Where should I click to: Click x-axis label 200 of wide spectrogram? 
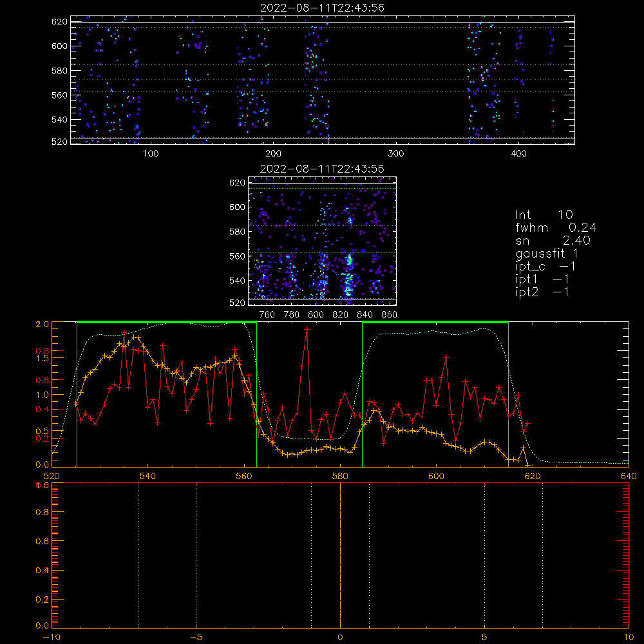pyautogui.click(x=273, y=154)
